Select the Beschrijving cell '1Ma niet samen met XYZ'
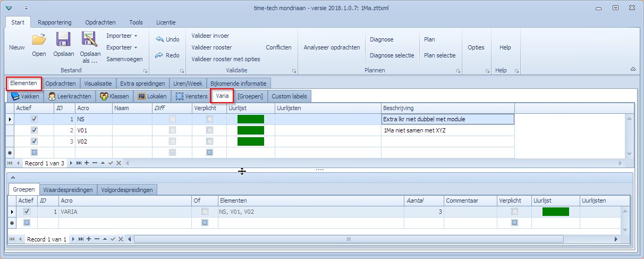Image resolution: width=644 pixels, height=259 pixels. point(448,130)
